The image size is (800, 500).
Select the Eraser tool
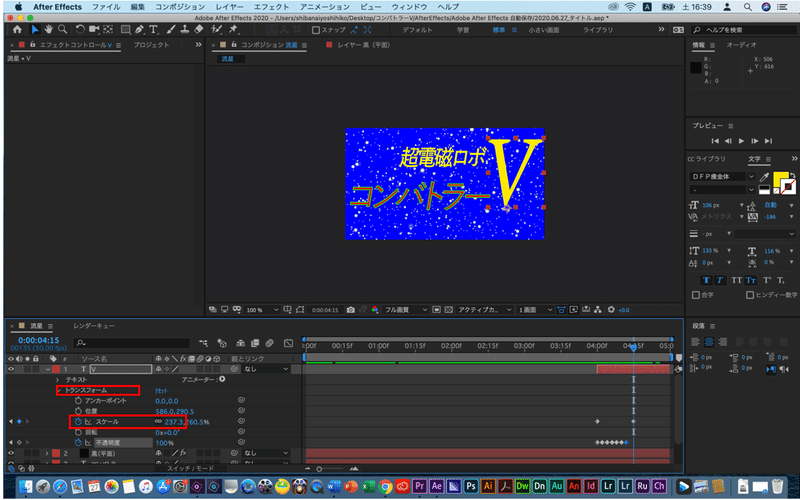[x=199, y=30]
